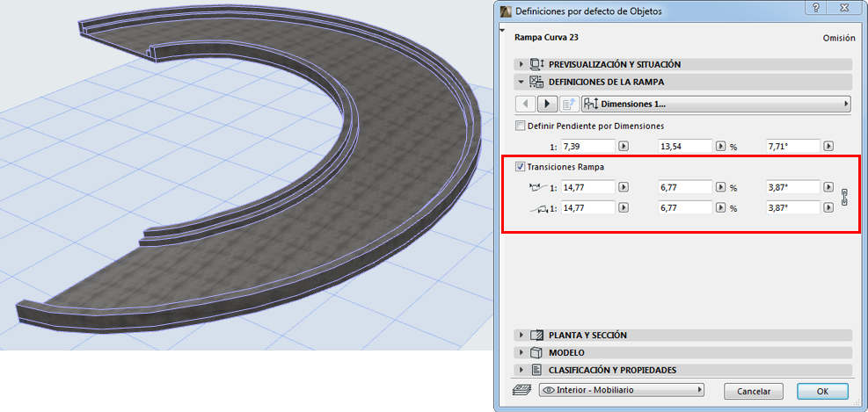
Task: Go to the next settings page arrow
Action: point(548,104)
